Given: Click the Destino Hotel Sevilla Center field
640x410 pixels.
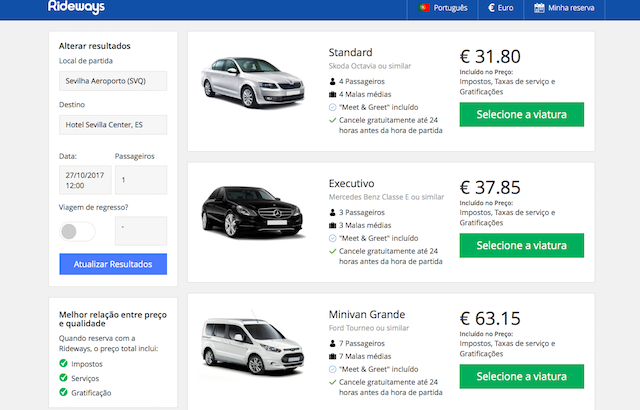Looking at the screenshot, I should pos(113,125).
